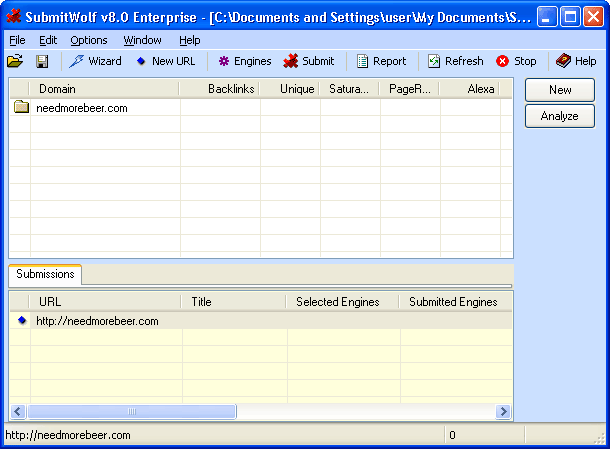This screenshot has width=610, height=449.
Task: Select the http://needmorebeer.com submission row
Action: 261,321
